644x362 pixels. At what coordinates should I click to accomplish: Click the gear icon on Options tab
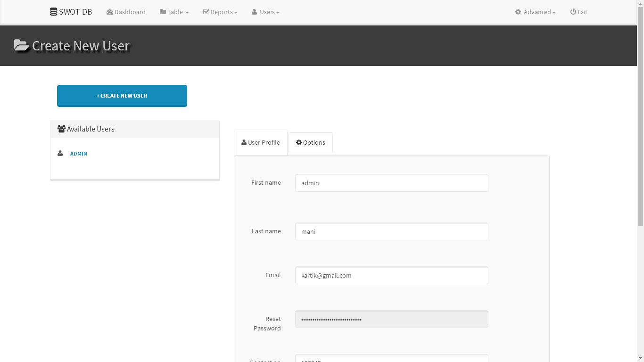pos(299,142)
